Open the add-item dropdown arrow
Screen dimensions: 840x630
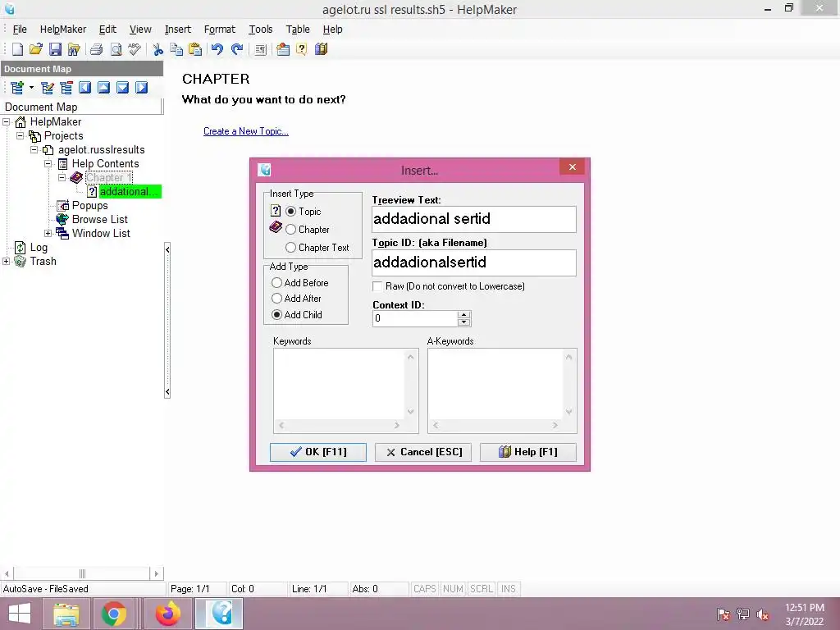[x=32, y=87]
